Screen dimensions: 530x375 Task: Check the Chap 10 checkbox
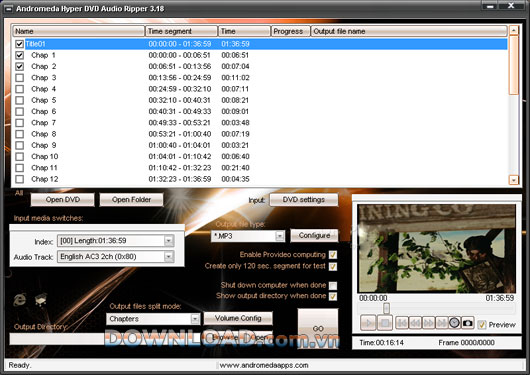[x=20, y=157]
